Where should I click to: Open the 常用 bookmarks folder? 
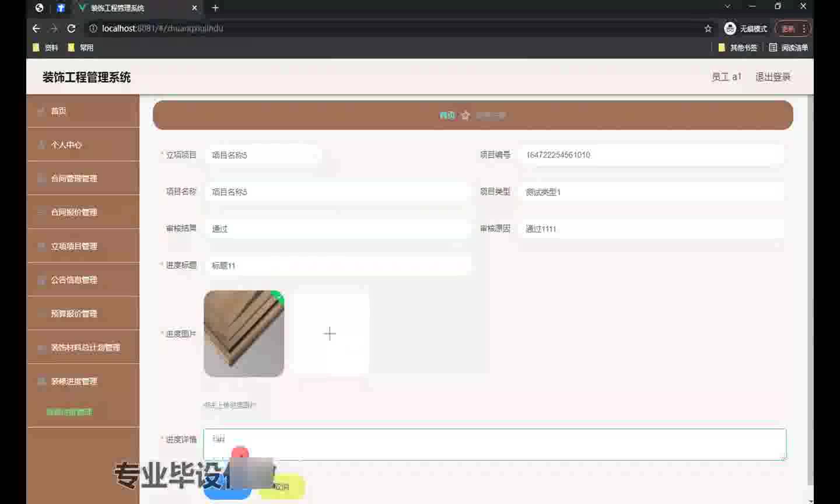80,47
